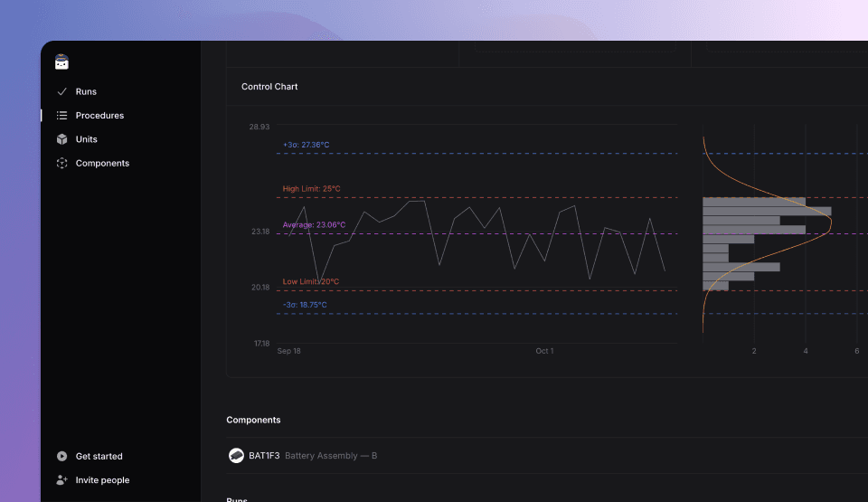Click Invite people link
Viewport: 868px width, 502px height.
coord(102,479)
